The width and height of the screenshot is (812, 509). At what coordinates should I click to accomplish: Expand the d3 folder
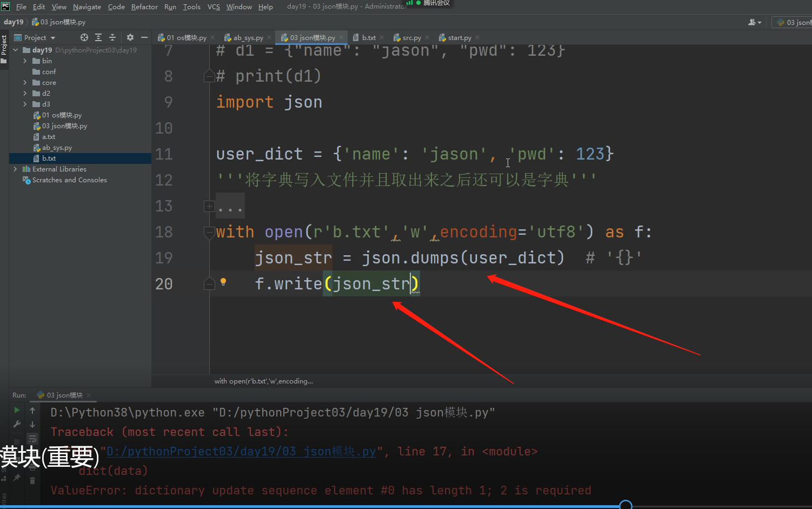pyautogui.click(x=25, y=104)
